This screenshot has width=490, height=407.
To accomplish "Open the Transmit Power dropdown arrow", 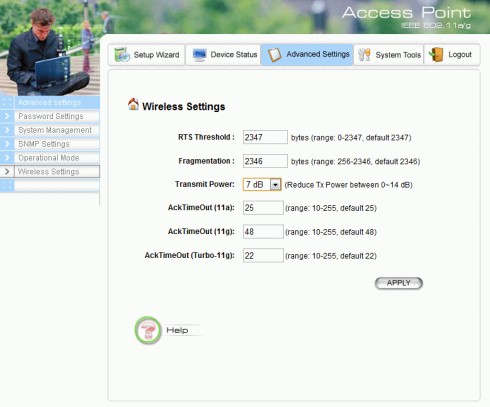I will point(275,185).
